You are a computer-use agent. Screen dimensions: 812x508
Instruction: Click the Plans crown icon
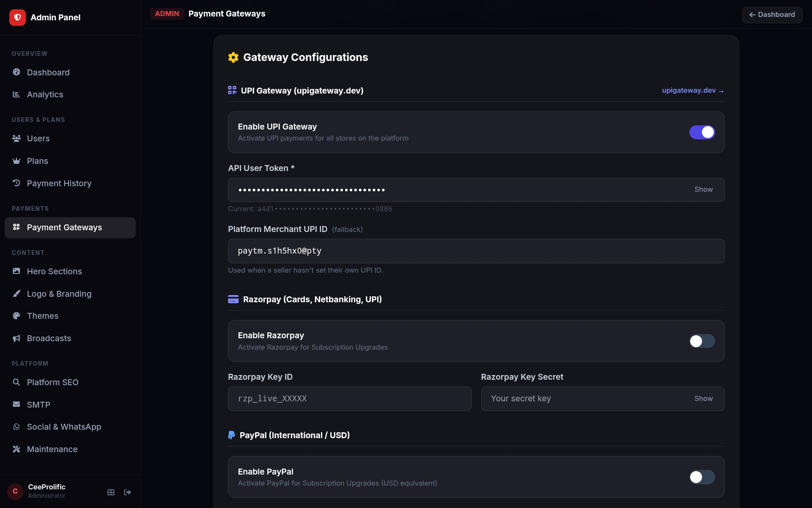point(16,161)
